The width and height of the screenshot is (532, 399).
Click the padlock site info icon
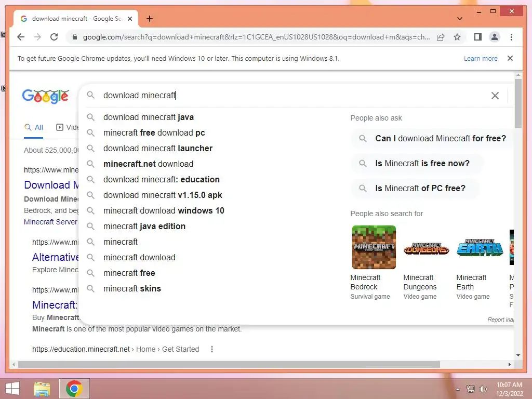tap(75, 37)
